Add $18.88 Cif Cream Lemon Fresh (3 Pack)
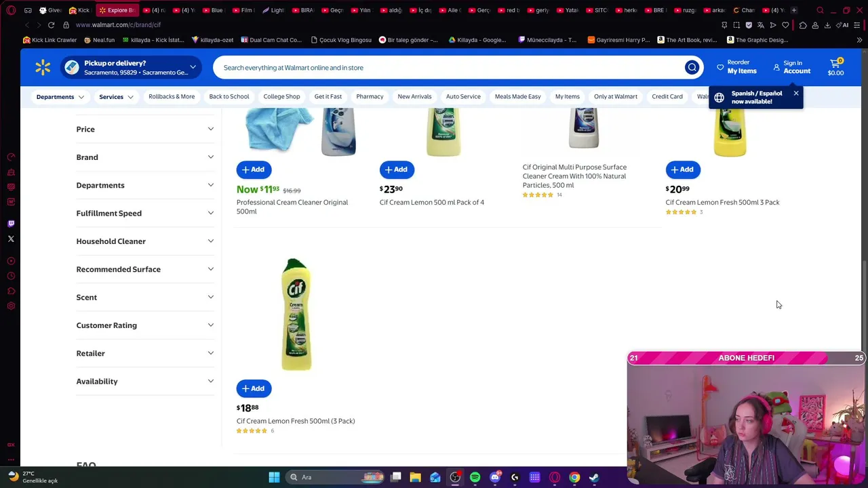The height and width of the screenshot is (488, 868). (x=254, y=388)
